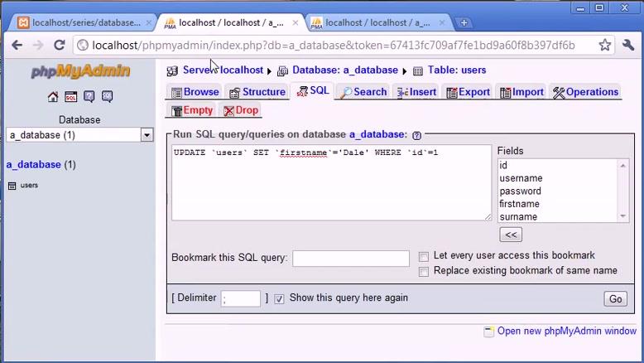
Task: Close the localhost/series/database tab
Action: point(149,23)
